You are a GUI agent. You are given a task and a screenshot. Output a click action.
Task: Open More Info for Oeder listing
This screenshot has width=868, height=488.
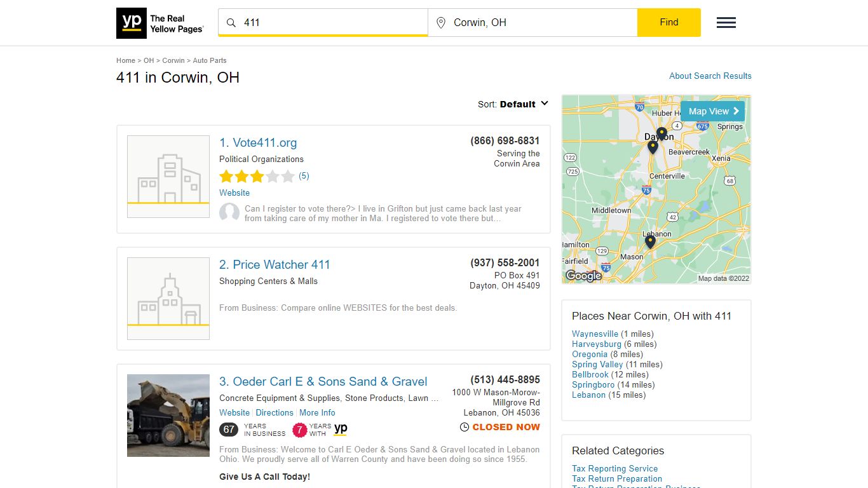pyautogui.click(x=317, y=412)
